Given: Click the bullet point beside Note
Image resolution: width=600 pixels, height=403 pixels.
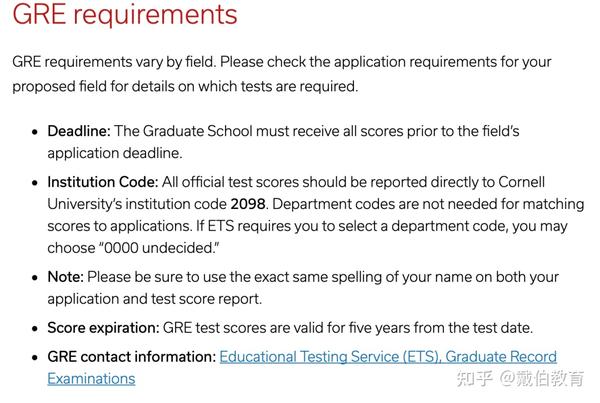Looking at the screenshot, I should [35, 277].
